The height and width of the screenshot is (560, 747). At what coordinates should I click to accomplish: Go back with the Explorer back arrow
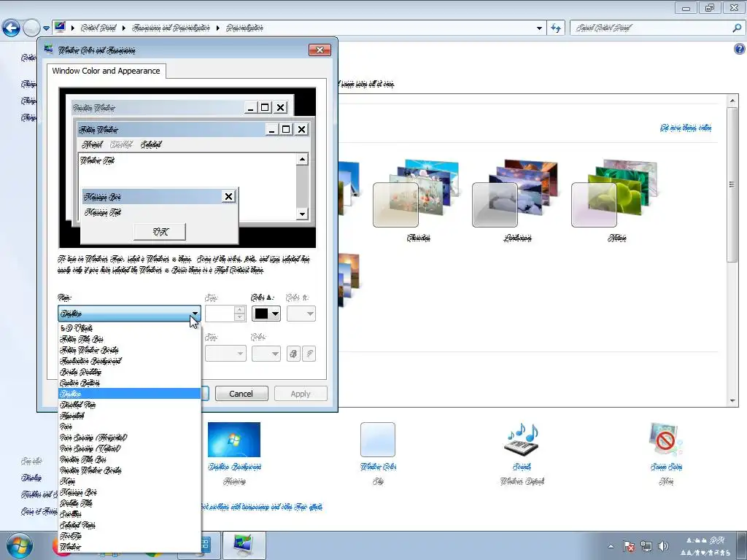click(11, 28)
